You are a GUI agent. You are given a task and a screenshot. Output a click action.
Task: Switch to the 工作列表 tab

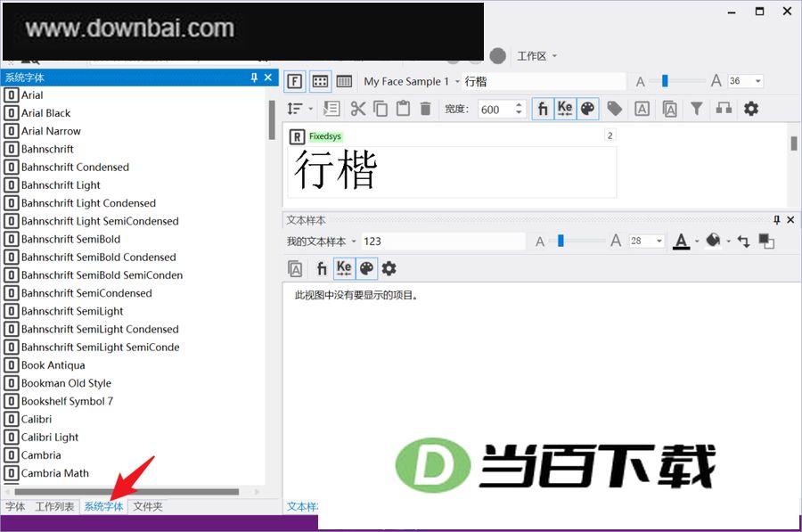coord(54,506)
